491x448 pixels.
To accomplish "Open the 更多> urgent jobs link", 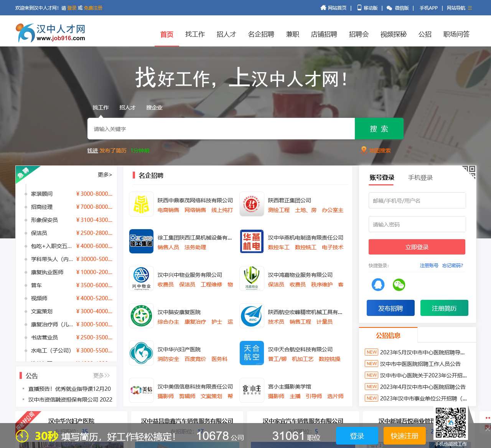I will (105, 175).
